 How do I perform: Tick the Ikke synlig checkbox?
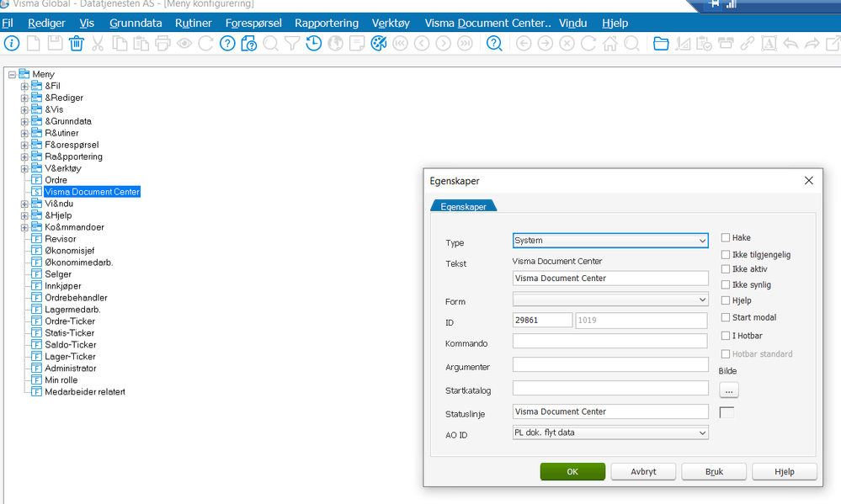[726, 284]
